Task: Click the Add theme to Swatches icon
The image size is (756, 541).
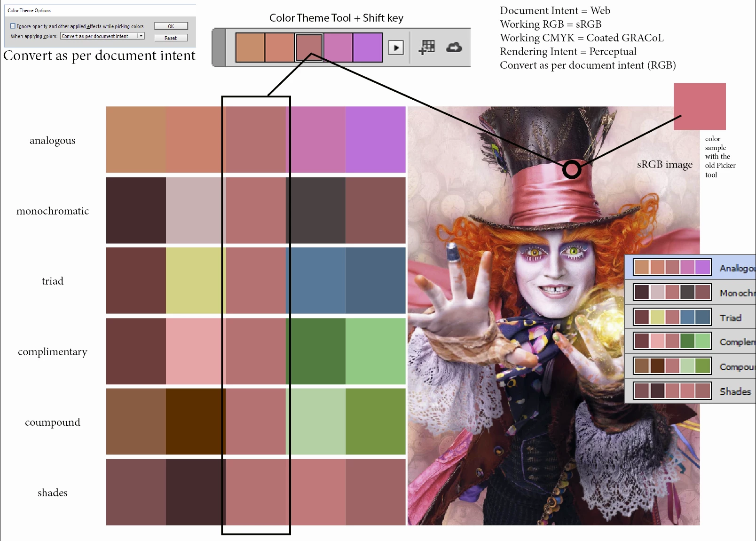Action: (x=427, y=48)
